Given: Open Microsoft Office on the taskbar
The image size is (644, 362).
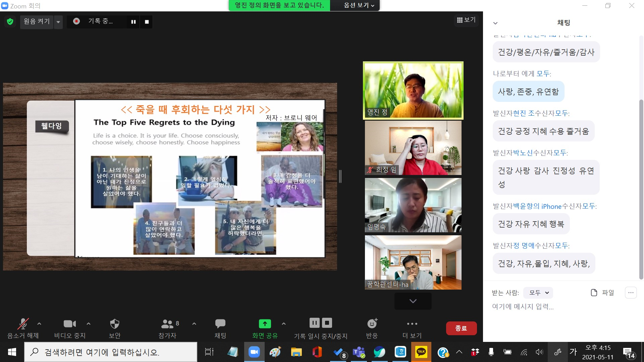Looking at the screenshot, I should tap(317, 352).
